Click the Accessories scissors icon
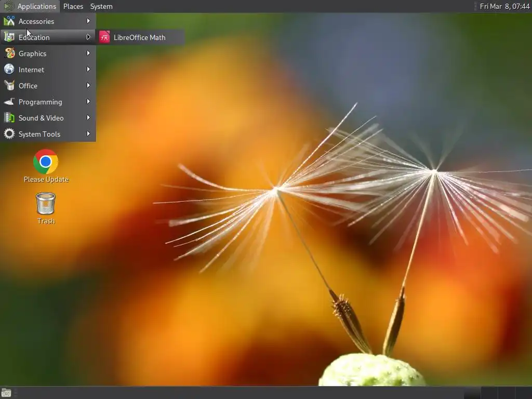This screenshot has width=532, height=399. (9, 21)
